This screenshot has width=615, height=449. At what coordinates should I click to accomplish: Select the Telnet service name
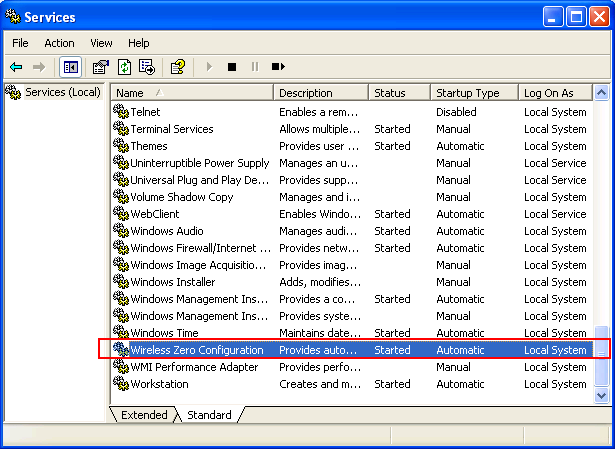click(x=145, y=112)
